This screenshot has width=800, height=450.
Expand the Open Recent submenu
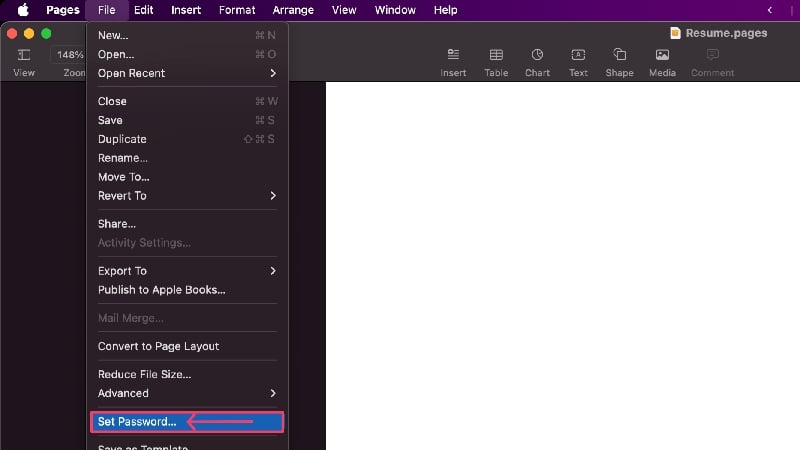187,73
